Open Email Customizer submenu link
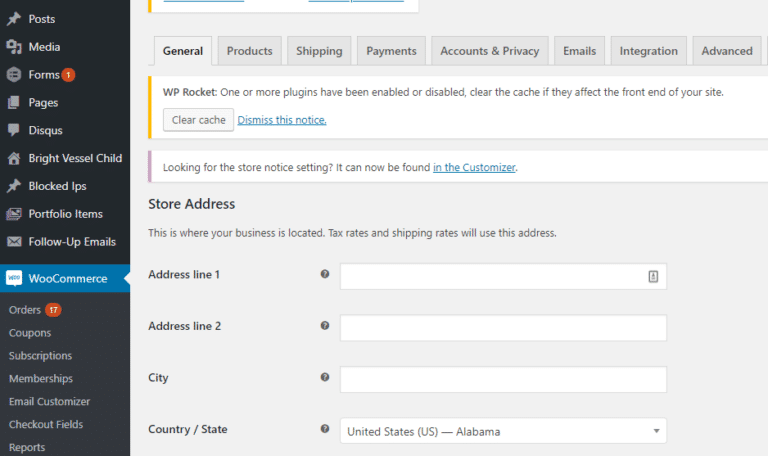 (49, 402)
